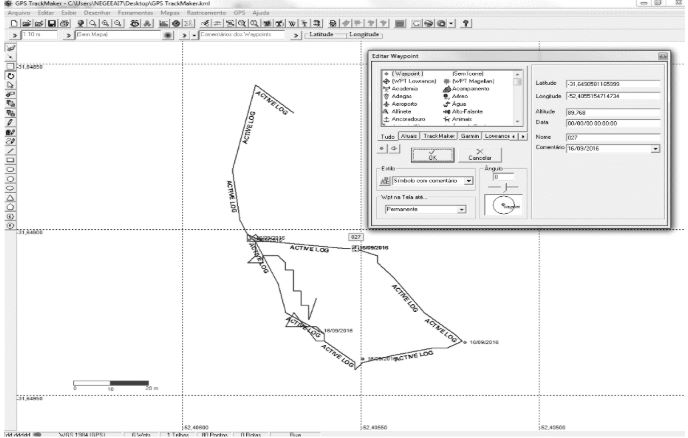Click the Latitude input field
This screenshot has width=688, height=438.
point(612,83)
